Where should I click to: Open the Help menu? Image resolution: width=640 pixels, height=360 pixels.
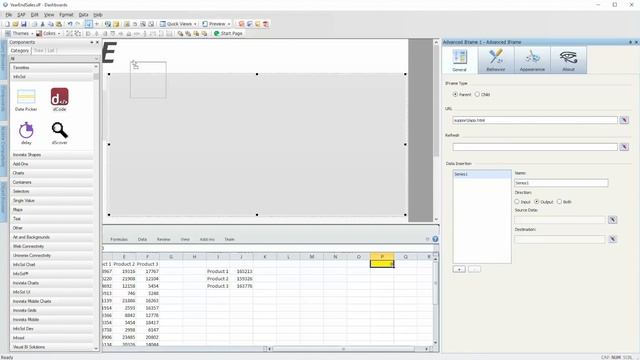click(x=98, y=15)
